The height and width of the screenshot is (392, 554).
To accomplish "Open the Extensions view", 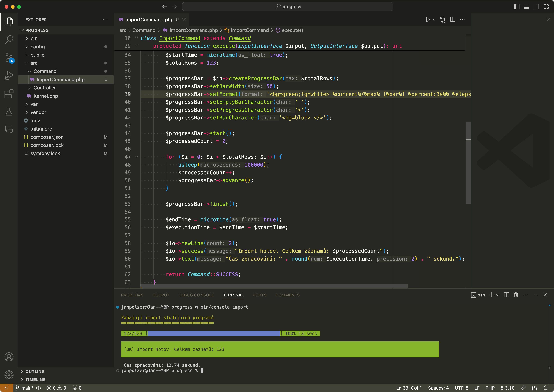I will point(9,94).
